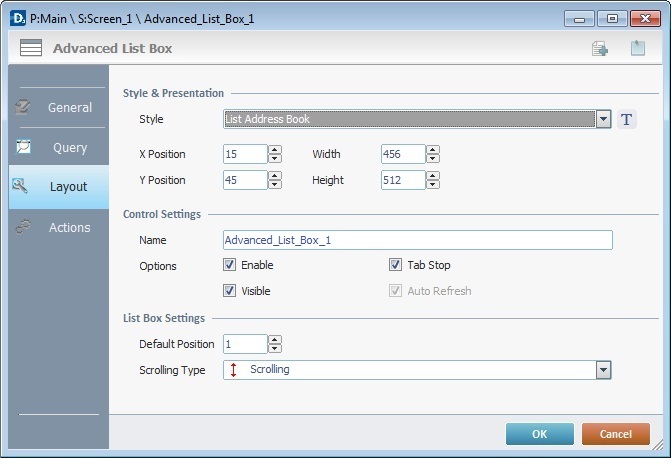The image size is (671, 458).
Task: Click the Actions tab gears icon
Action: pos(23,227)
